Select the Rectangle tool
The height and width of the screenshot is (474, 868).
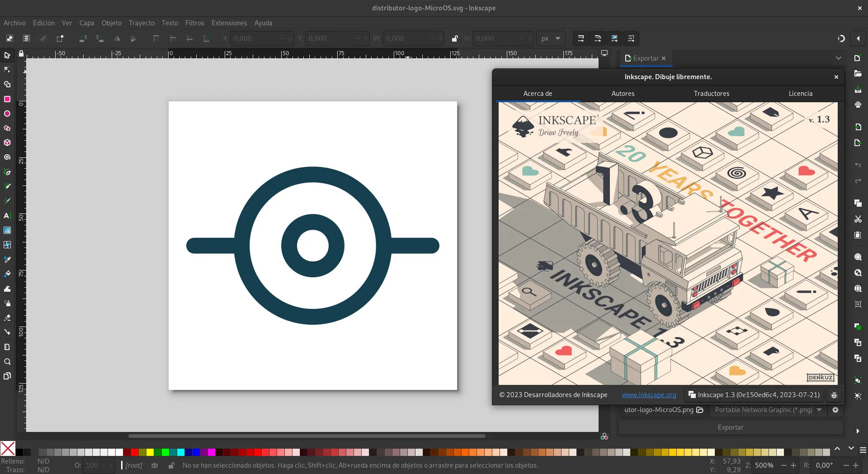(7, 99)
